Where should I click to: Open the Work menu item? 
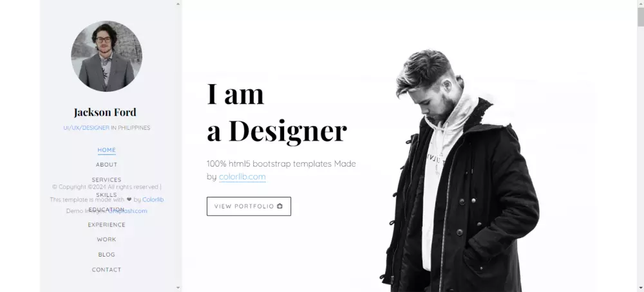click(107, 239)
